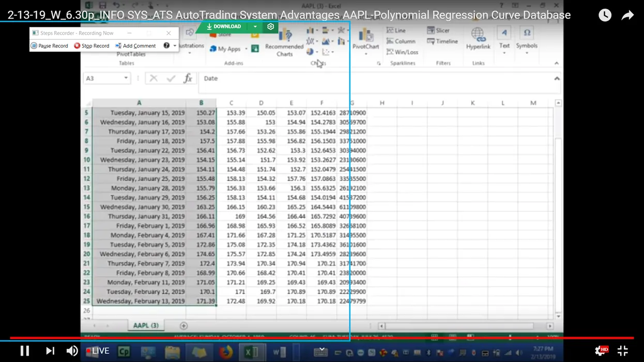
Task: Insert a combo chart
Action: (x=342, y=41)
